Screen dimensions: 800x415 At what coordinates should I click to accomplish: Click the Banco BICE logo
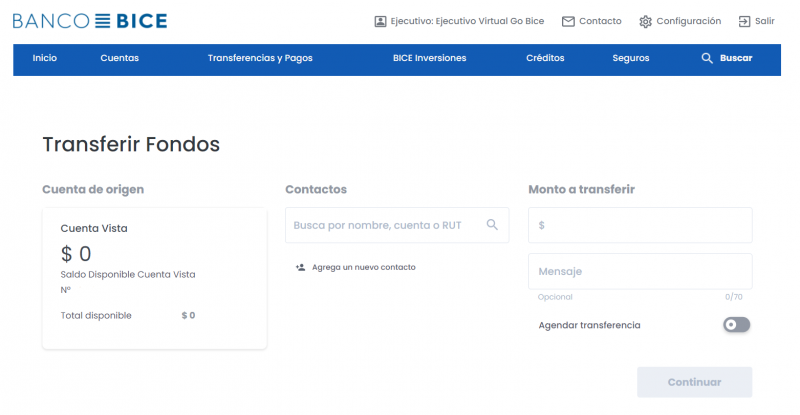point(90,21)
